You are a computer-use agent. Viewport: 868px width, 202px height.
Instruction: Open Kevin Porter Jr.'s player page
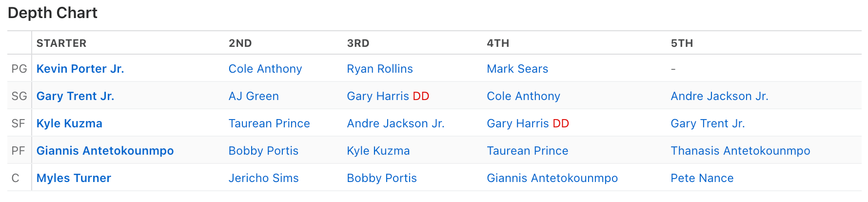point(80,69)
